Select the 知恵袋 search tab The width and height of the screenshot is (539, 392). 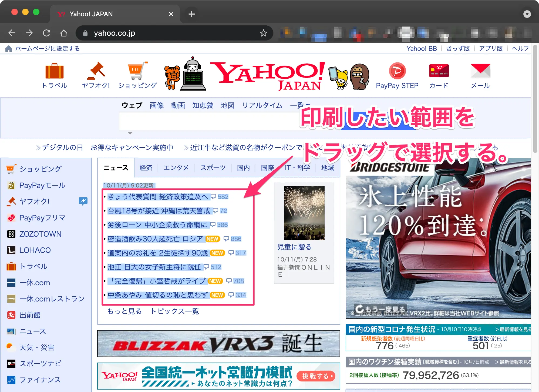[203, 105]
